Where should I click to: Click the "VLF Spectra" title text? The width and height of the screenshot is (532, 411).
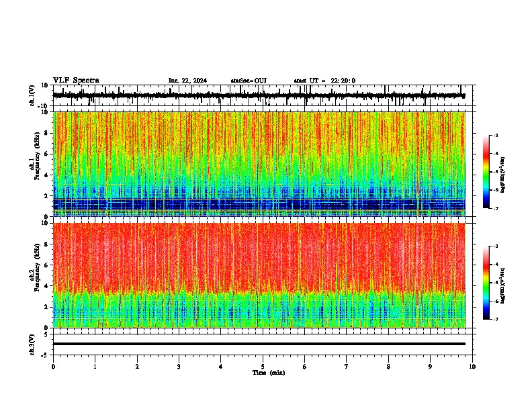point(76,81)
